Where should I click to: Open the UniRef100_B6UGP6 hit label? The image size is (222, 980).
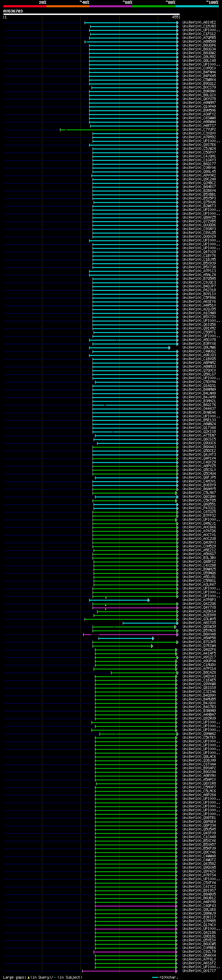[x=199, y=45]
